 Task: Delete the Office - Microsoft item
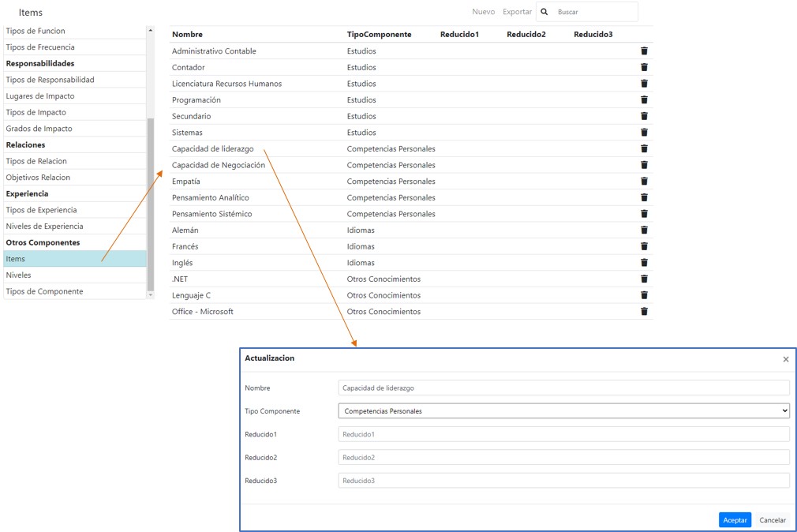tap(644, 312)
